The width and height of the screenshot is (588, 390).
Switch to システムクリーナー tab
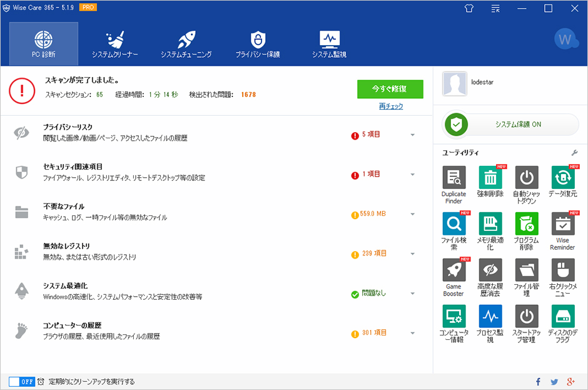[114, 44]
